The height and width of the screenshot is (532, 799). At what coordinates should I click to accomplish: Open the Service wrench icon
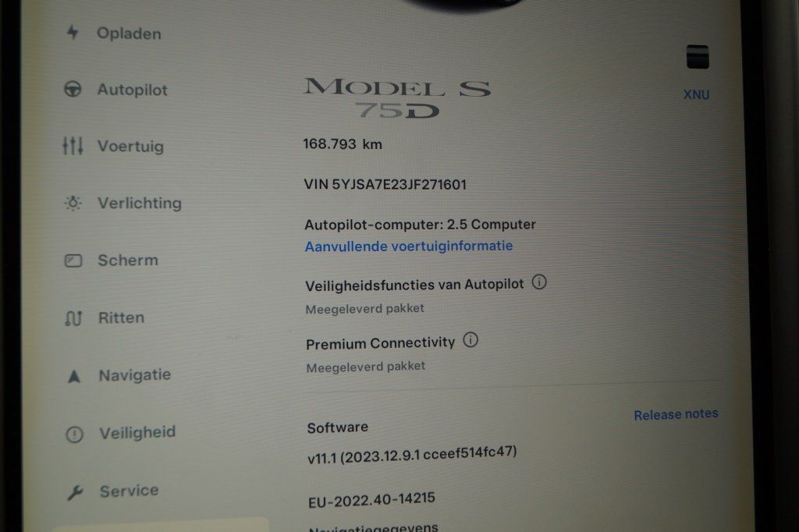(x=76, y=492)
